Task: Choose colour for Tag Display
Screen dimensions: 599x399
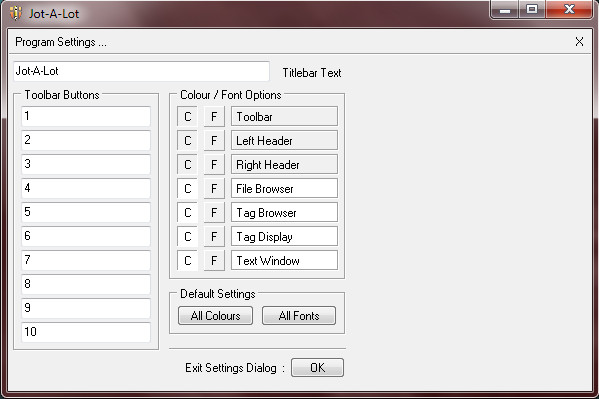Action: click(x=187, y=237)
